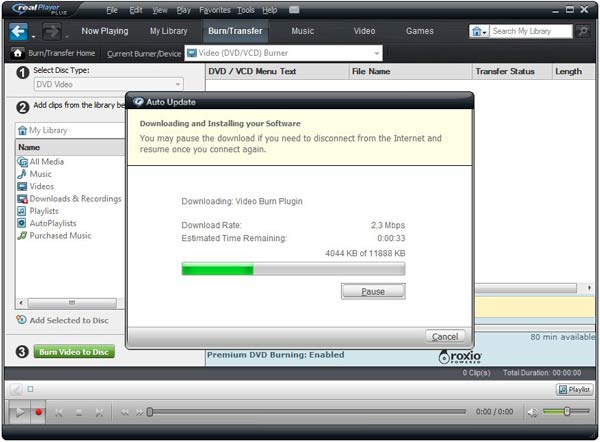
Task: Click the Name column header
Action: tap(70, 147)
